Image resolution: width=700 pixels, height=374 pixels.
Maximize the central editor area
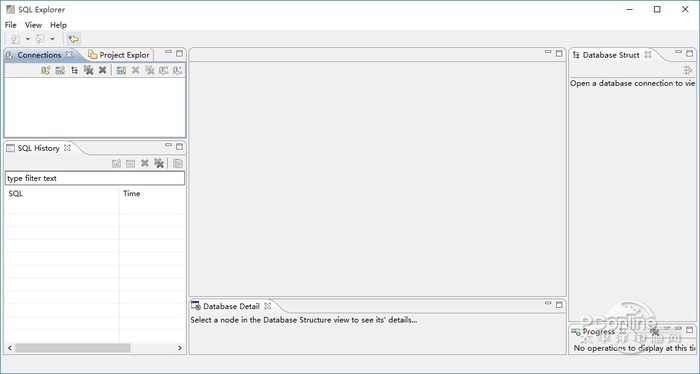pos(559,53)
